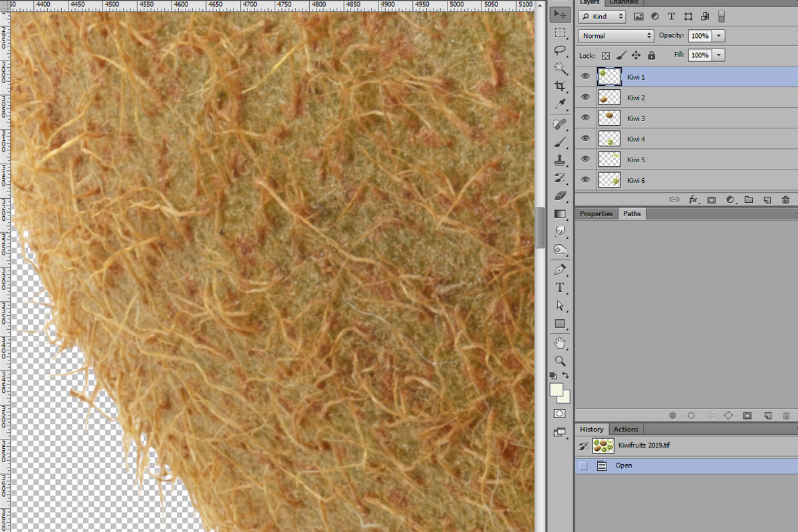
Task: Toggle Lock transparent pixels
Action: pos(606,56)
